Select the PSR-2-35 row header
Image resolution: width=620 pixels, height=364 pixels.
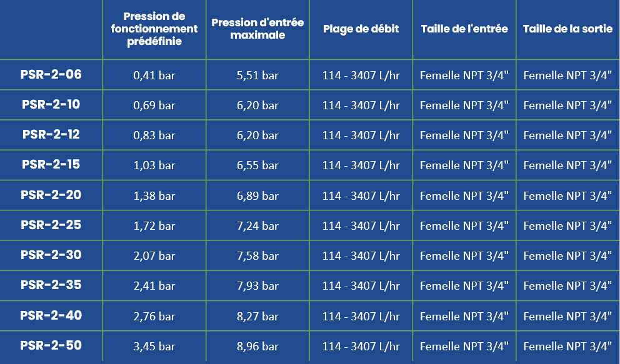(51, 285)
